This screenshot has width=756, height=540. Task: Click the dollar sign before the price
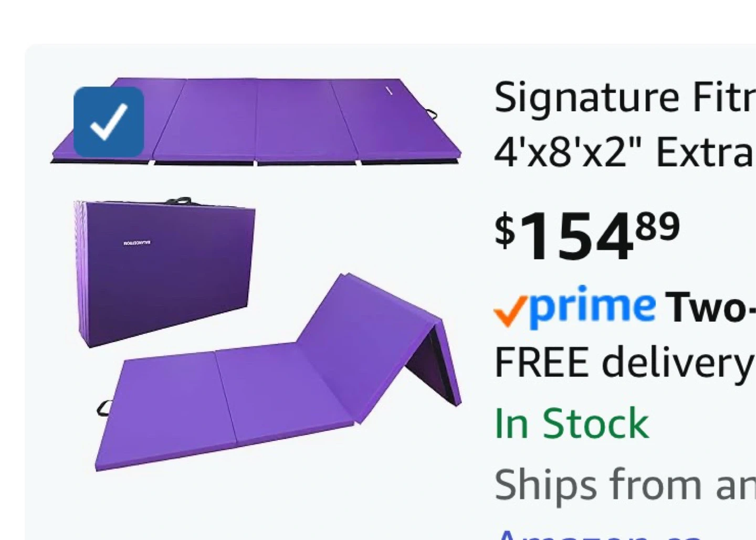505,230
